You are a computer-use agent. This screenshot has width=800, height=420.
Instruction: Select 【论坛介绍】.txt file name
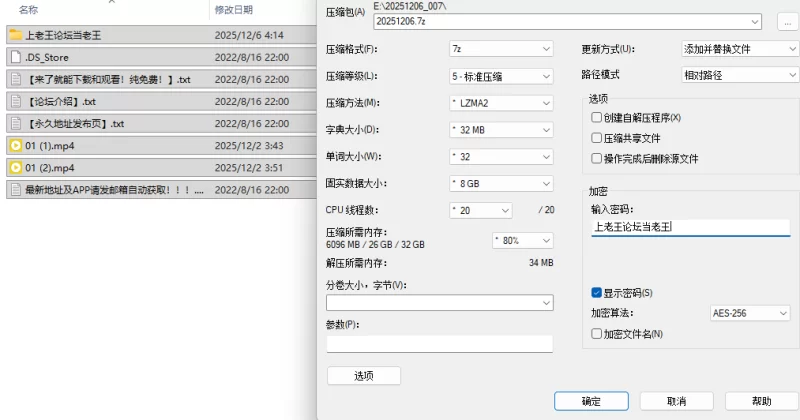61,101
